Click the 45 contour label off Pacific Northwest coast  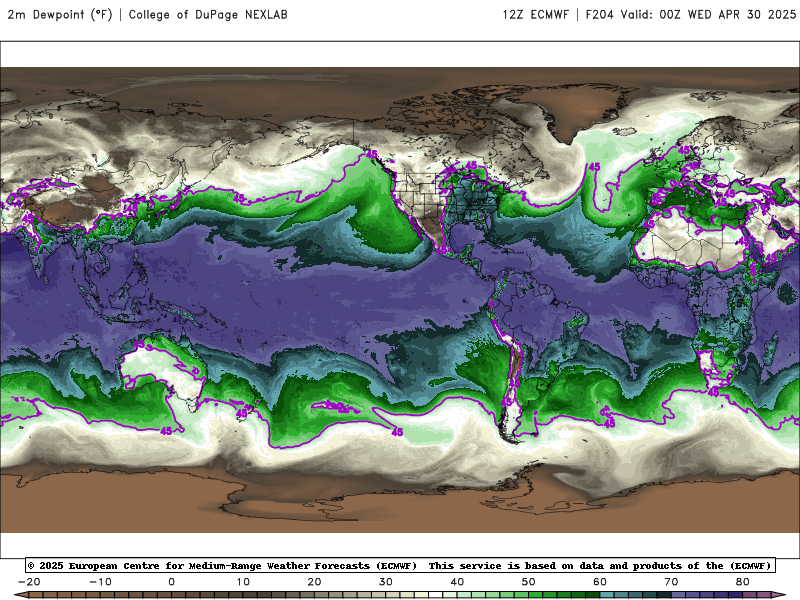click(x=371, y=154)
